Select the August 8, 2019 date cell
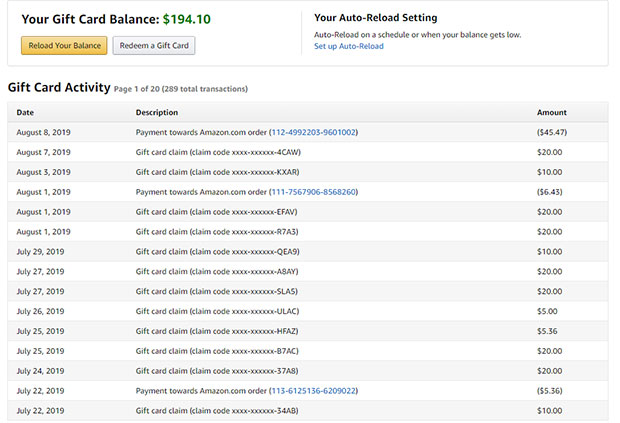 43,132
